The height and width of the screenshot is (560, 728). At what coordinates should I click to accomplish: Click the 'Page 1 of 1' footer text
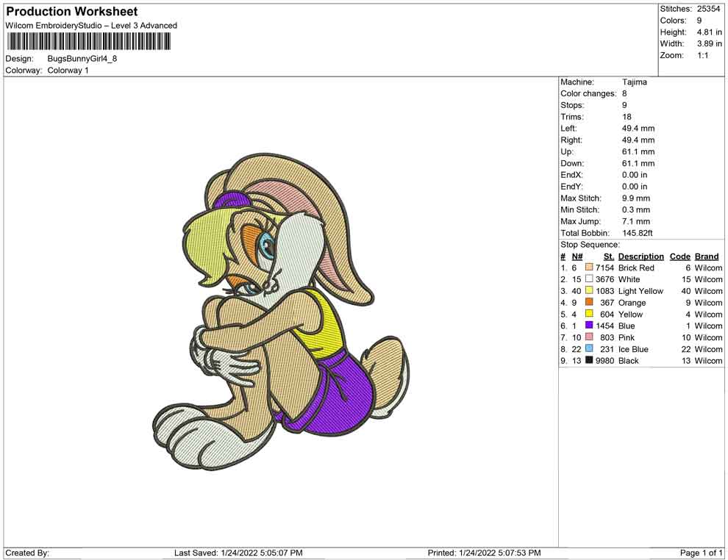pyautogui.click(x=701, y=553)
